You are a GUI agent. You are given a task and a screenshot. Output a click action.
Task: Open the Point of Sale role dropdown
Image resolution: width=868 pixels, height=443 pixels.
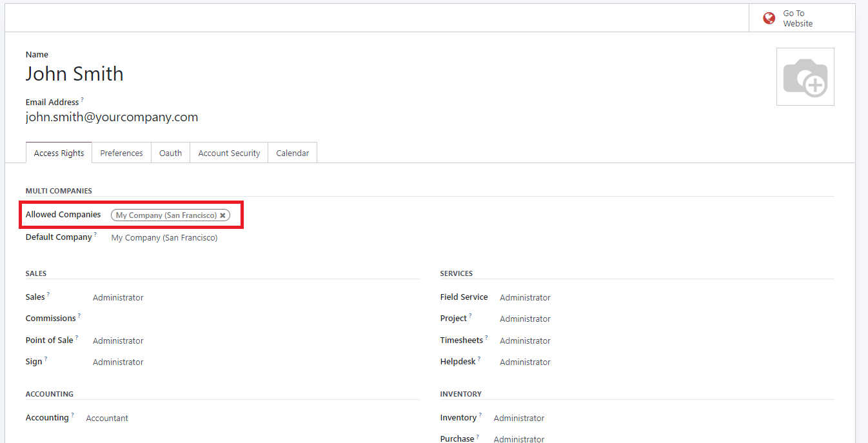118,340
